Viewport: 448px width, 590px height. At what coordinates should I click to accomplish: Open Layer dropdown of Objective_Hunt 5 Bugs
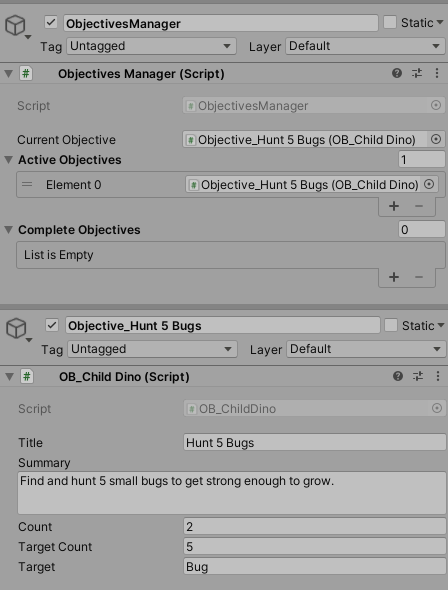click(x=366, y=349)
